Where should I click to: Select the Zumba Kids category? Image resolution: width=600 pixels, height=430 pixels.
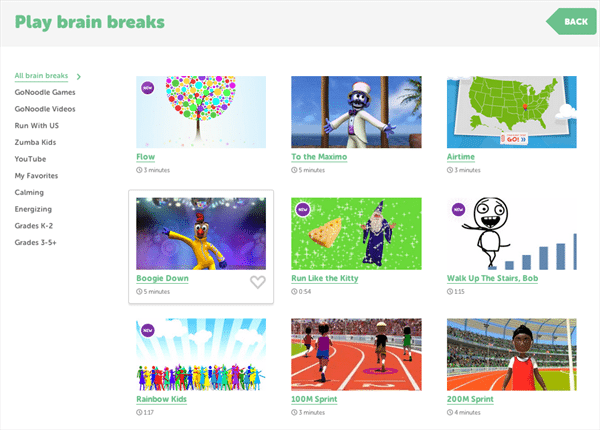pyautogui.click(x=35, y=142)
